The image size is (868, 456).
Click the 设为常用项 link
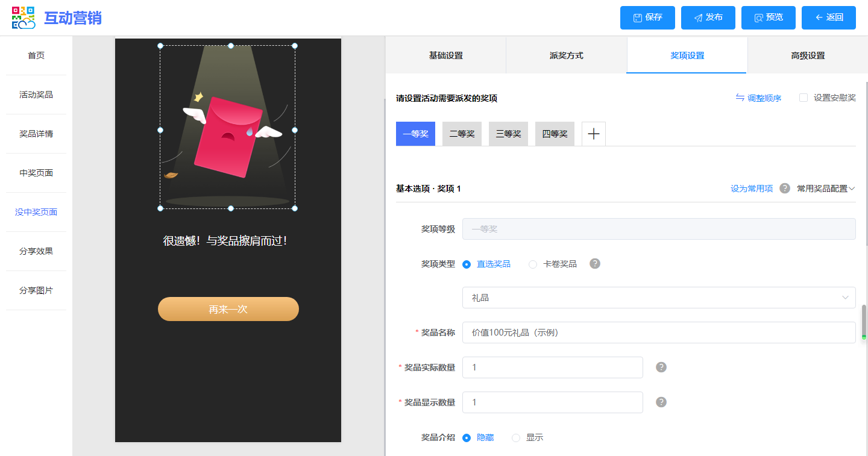pyautogui.click(x=752, y=189)
